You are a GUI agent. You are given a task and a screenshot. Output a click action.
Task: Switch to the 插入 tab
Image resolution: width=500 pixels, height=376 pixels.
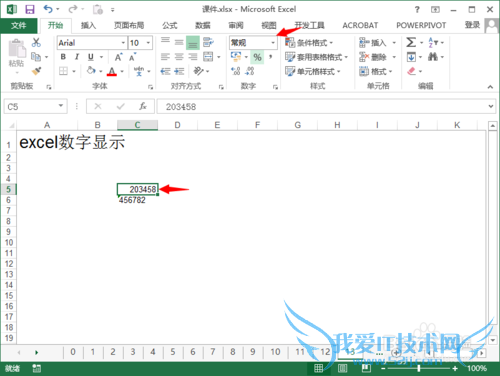[88, 25]
